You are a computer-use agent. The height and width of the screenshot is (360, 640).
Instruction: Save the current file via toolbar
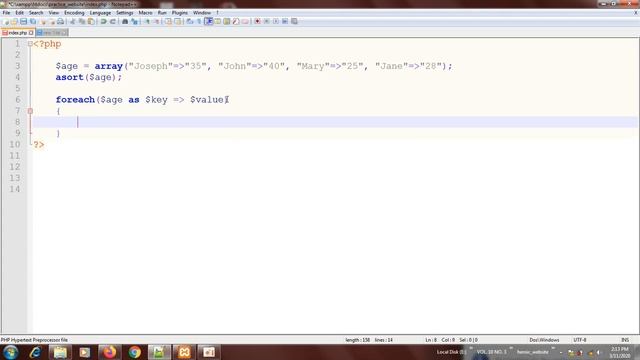pyautogui.click(x=23, y=21)
